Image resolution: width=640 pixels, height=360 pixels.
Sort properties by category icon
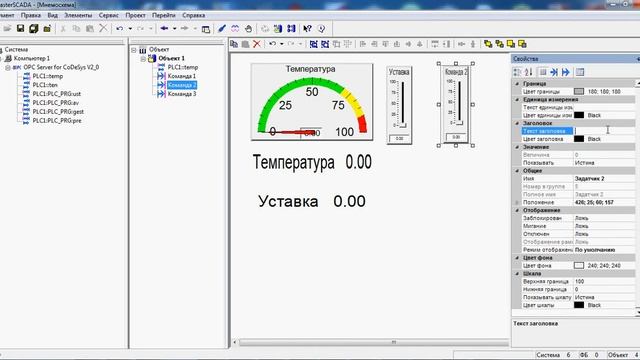pos(517,72)
